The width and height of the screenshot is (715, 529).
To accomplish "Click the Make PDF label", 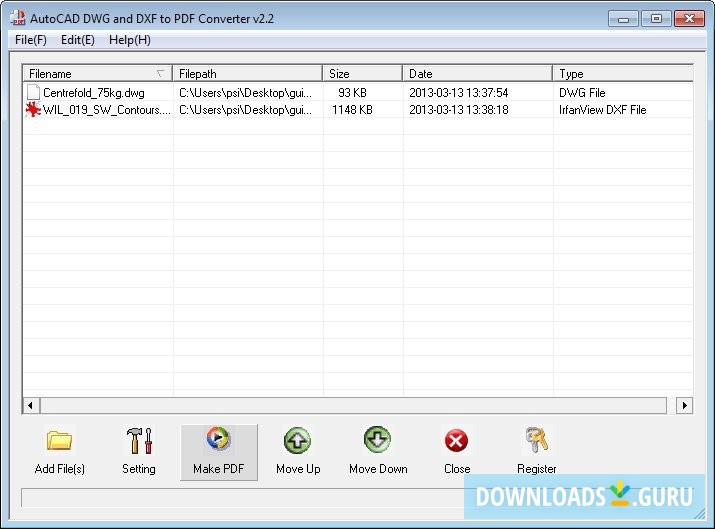I will (218, 469).
